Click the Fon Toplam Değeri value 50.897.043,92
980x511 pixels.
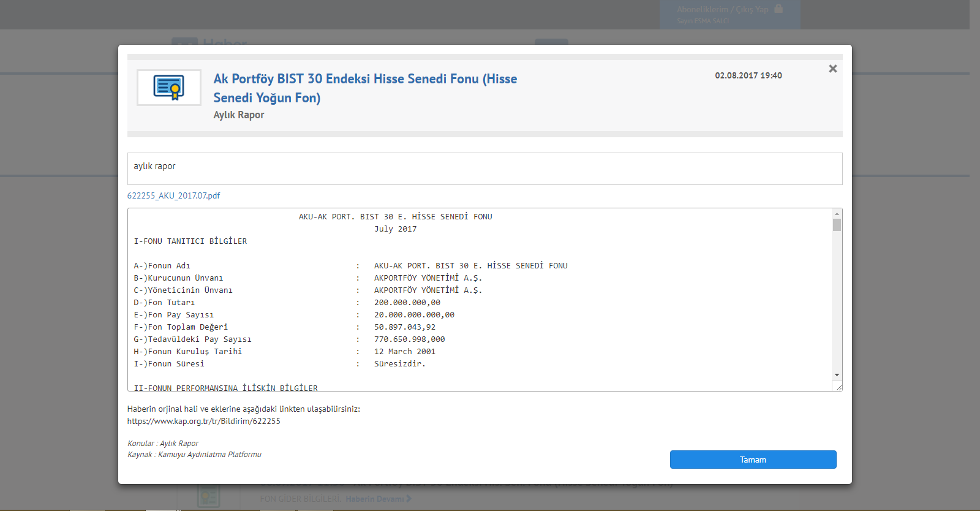tap(405, 327)
